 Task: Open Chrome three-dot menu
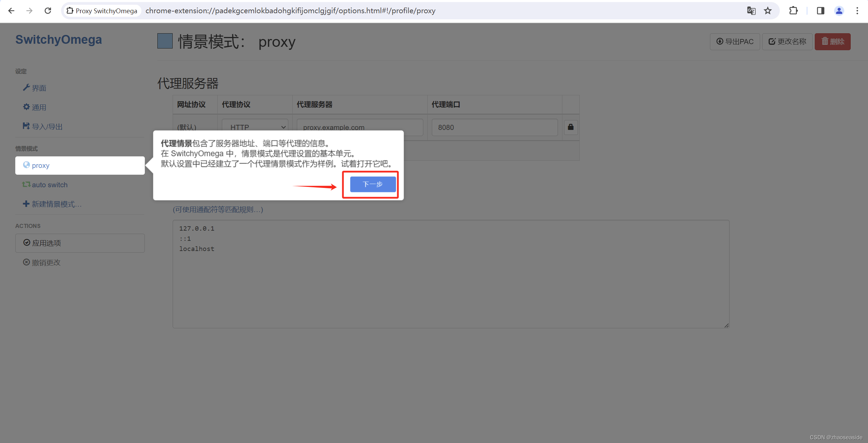pos(857,11)
